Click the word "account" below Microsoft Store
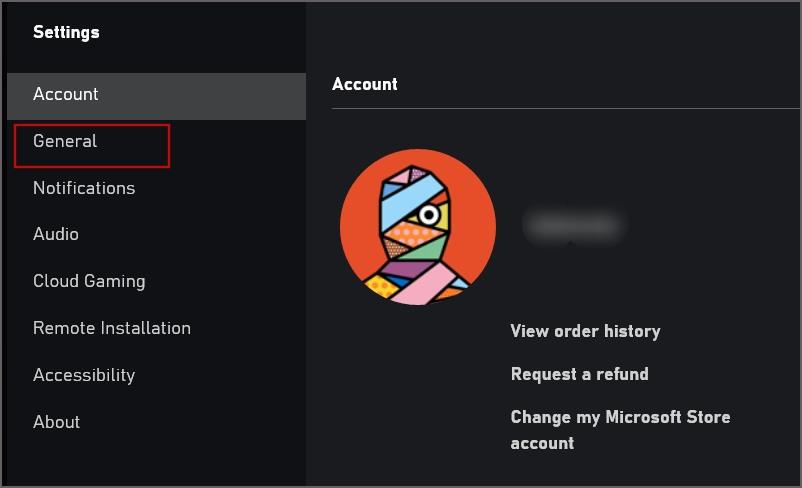Image resolution: width=802 pixels, height=488 pixels. pyautogui.click(x=542, y=443)
